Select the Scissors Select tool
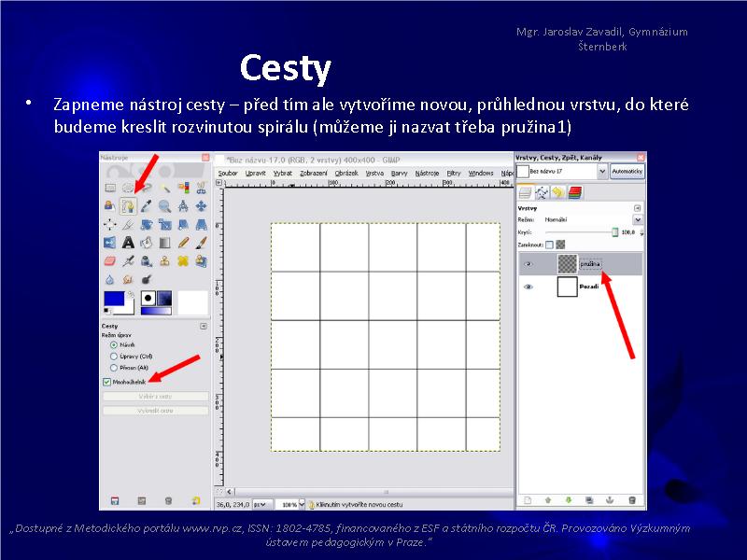Screen dimensions: 747x560 (x=201, y=189)
